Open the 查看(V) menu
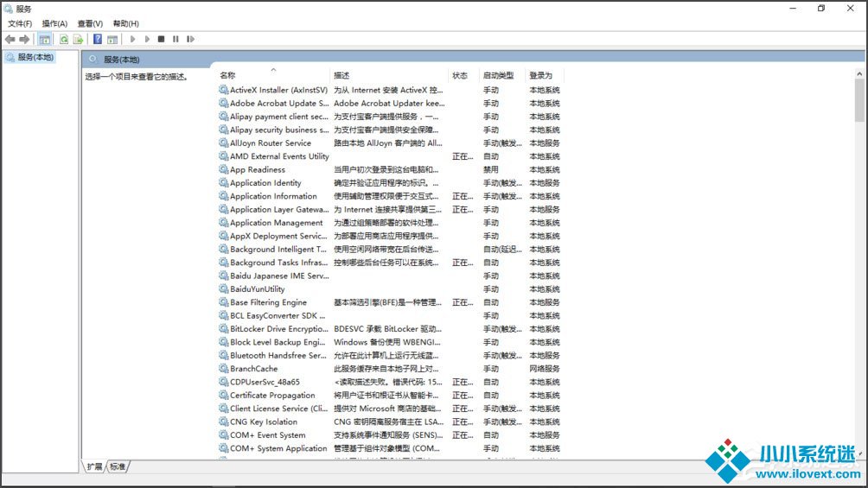 click(x=90, y=24)
